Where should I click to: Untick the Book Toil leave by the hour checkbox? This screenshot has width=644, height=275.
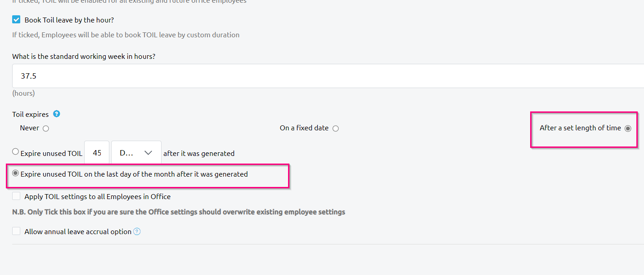point(16,20)
